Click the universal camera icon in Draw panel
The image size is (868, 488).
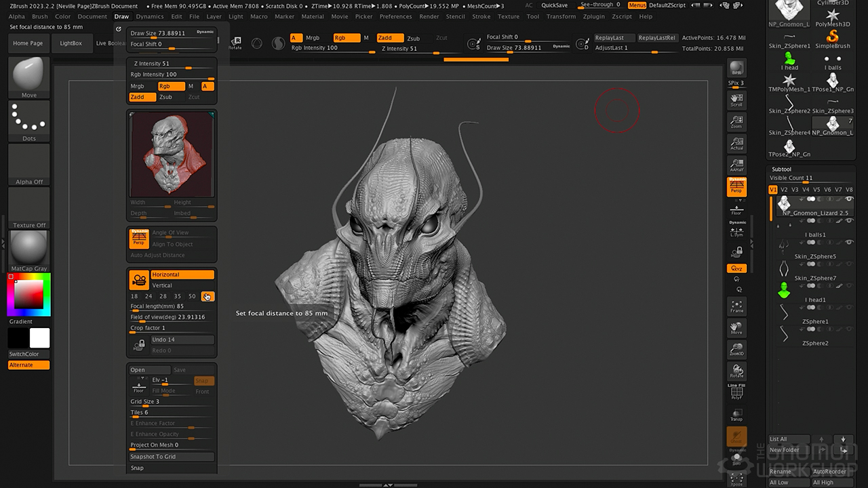139,279
